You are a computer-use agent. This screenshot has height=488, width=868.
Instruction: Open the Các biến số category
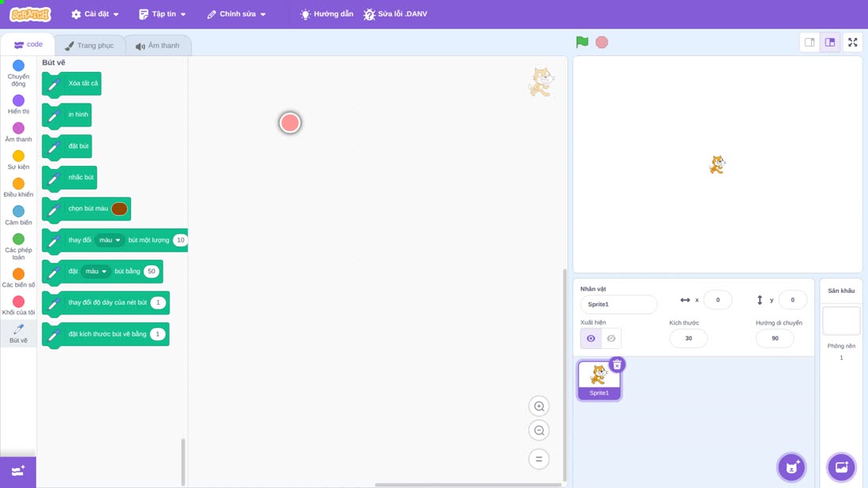tap(18, 278)
